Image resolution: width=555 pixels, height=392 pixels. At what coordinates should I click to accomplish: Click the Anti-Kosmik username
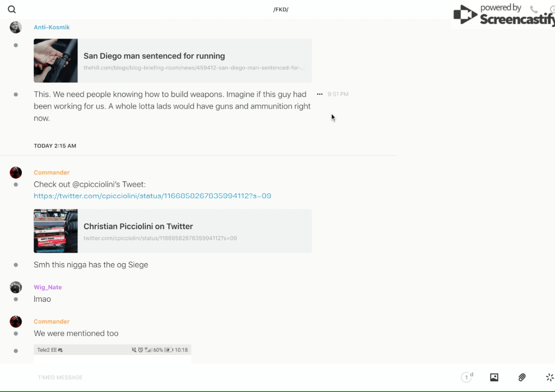click(x=52, y=27)
